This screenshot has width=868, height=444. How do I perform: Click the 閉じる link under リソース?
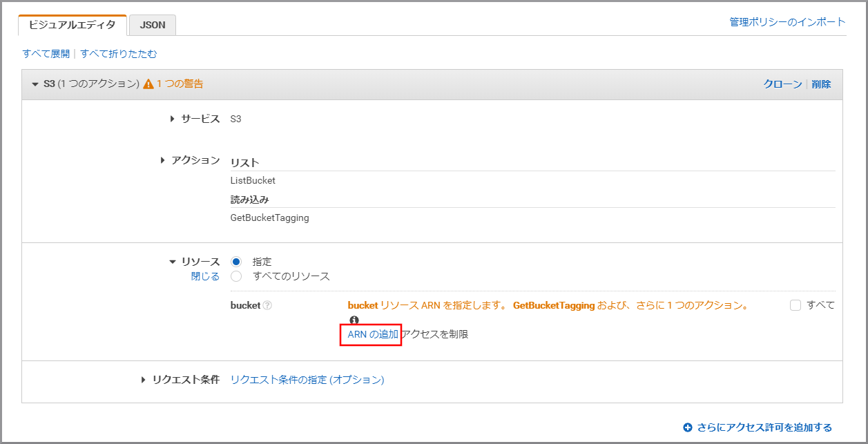(x=205, y=276)
